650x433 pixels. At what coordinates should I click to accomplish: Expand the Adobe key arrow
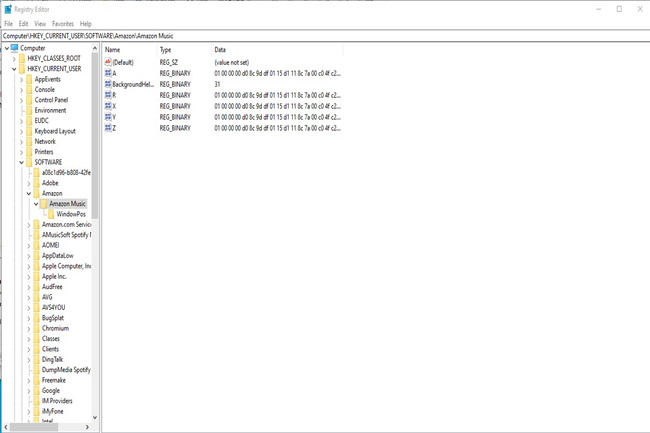click(x=29, y=183)
